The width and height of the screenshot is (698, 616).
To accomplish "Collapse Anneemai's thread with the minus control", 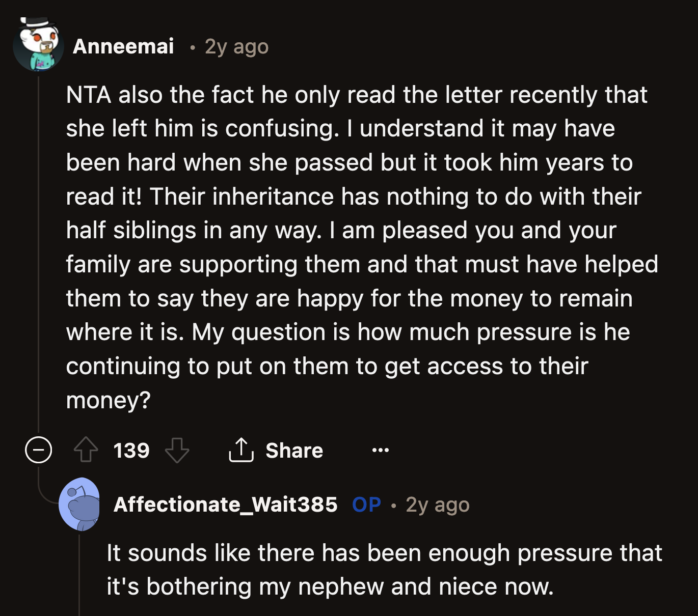I will coord(38,450).
